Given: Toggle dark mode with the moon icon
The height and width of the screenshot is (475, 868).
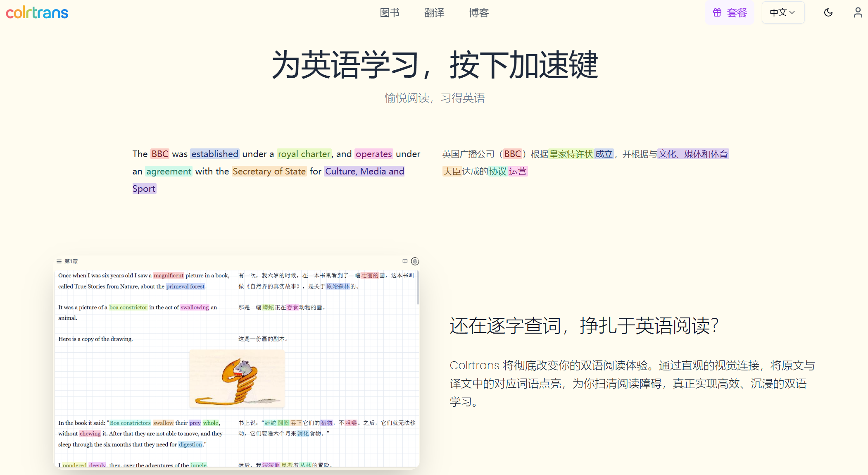Looking at the screenshot, I should [828, 12].
